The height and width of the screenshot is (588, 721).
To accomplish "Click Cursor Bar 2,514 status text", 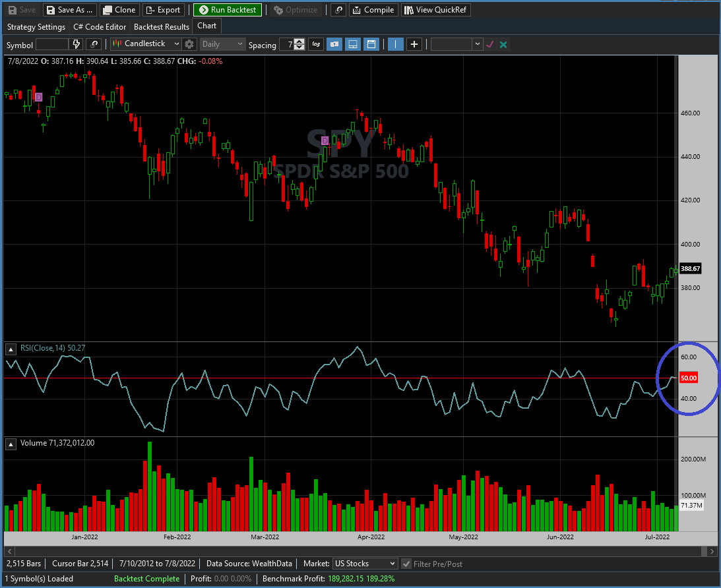I will [80, 564].
